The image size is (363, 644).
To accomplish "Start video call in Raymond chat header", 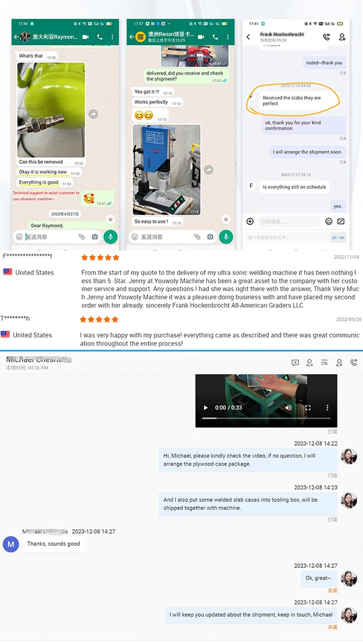I will (x=85, y=37).
